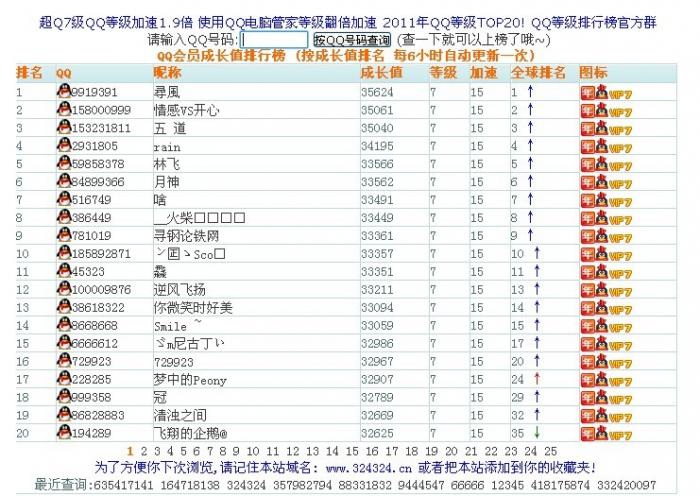Select growth value 33094
Image resolution: width=700 pixels, height=496 pixels.
pos(377,308)
